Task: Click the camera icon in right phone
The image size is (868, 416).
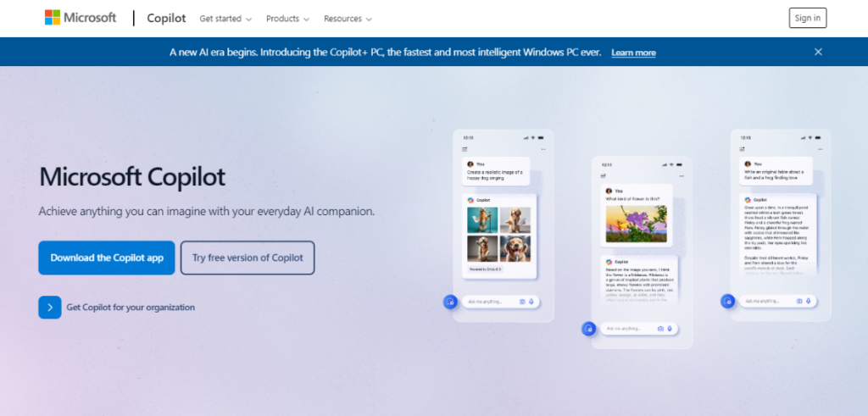Action: click(x=799, y=302)
